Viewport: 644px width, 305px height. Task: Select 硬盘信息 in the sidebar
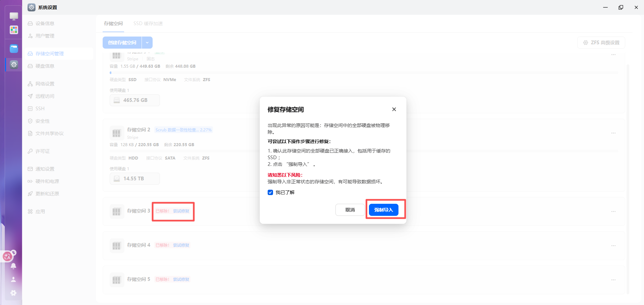(45, 66)
